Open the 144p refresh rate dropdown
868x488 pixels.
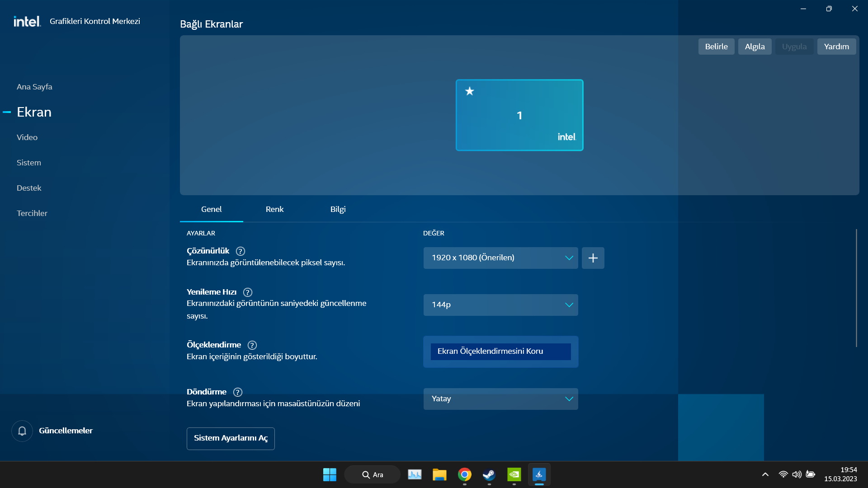point(500,305)
